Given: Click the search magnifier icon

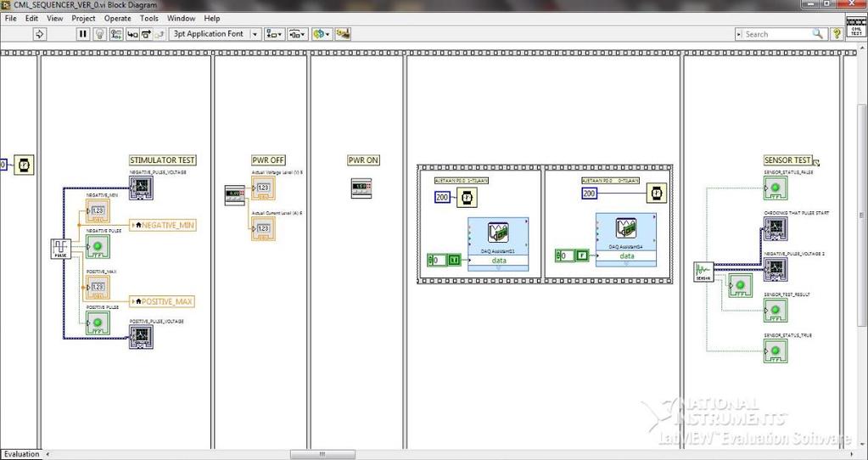Looking at the screenshot, I should (818, 34).
